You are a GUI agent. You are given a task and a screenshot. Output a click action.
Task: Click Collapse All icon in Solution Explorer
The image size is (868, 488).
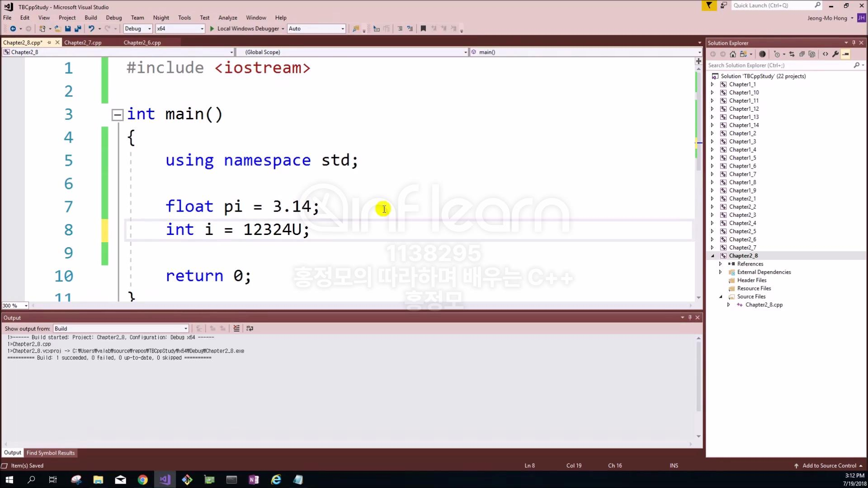(x=802, y=54)
